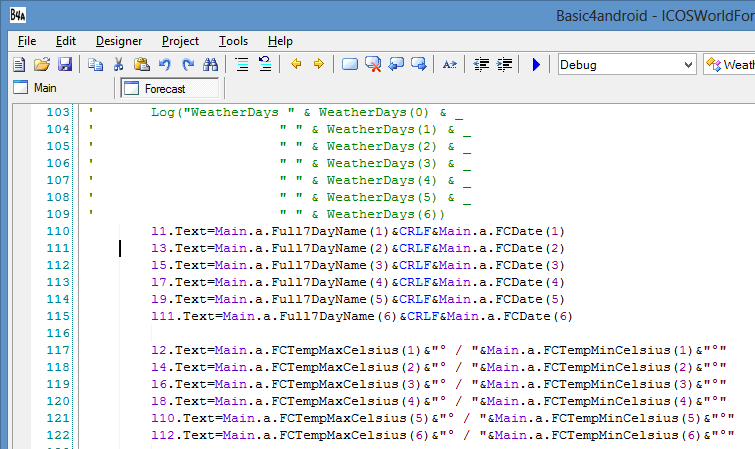
Task: Click the autocomplete A icon
Action: coord(450,64)
